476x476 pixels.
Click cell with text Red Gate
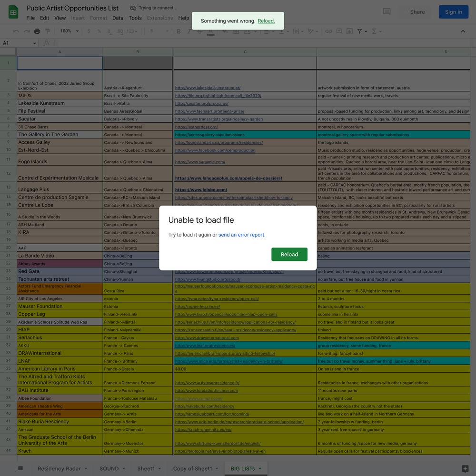pyautogui.click(x=60, y=271)
